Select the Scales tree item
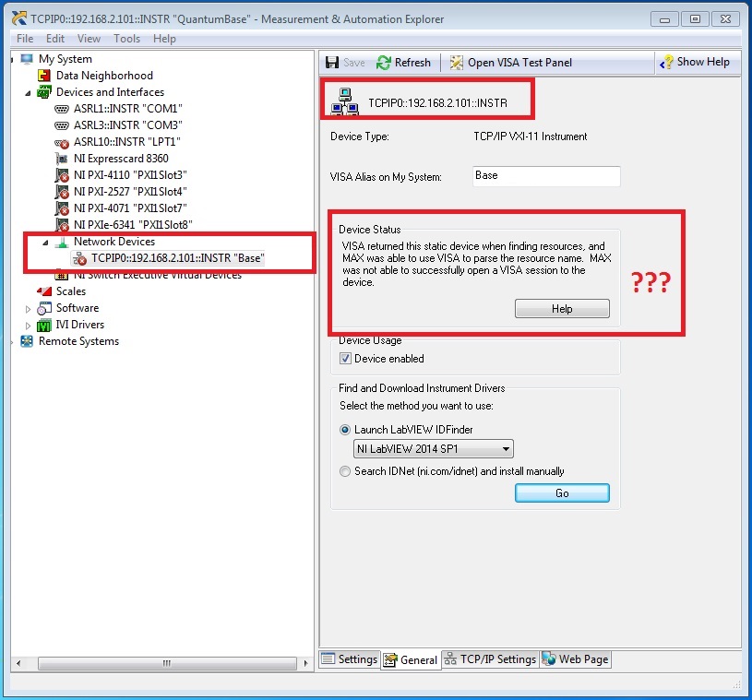This screenshot has width=752, height=700. (71, 291)
